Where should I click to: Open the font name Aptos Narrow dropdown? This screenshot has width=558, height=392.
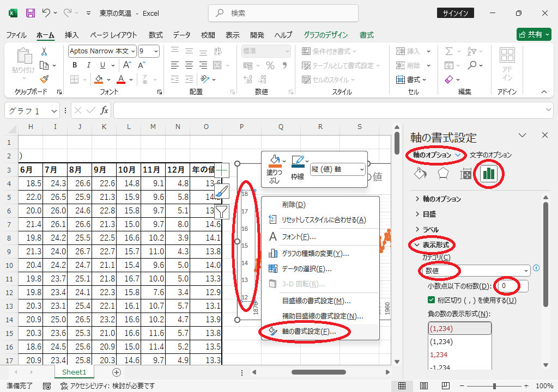[x=133, y=51]
